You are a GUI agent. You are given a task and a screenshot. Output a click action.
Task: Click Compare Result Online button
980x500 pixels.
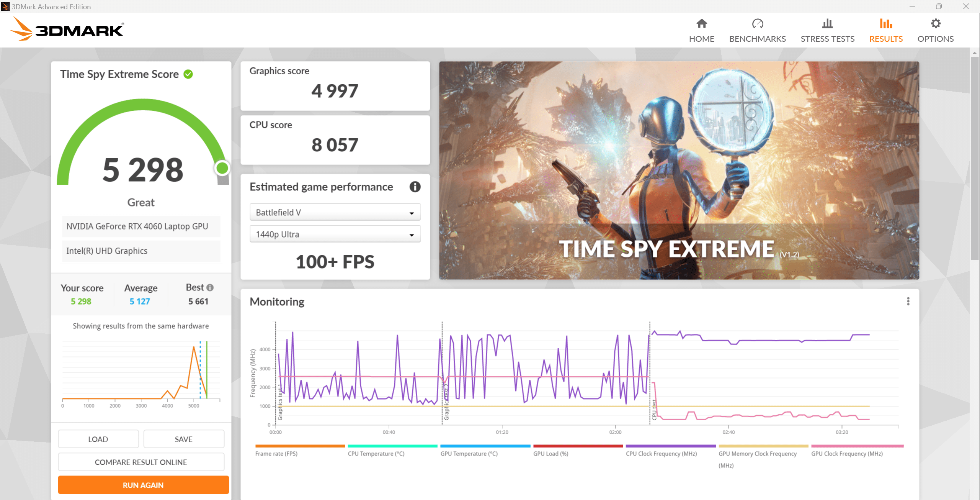coord(141,462)
